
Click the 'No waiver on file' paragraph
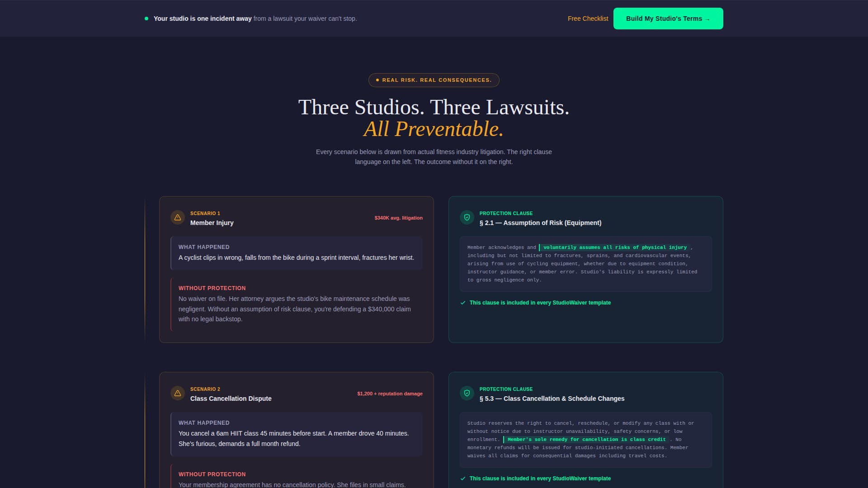[x=295, y=309]
